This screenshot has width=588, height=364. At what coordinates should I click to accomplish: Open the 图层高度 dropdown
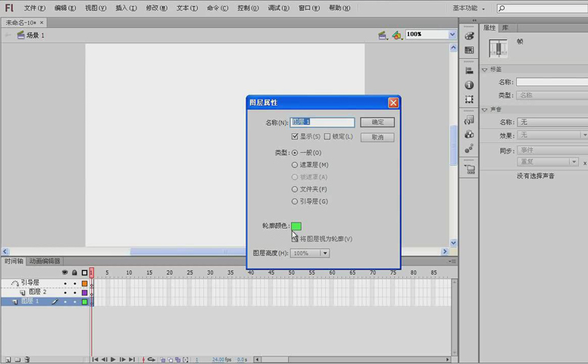[x=325, y=254]
